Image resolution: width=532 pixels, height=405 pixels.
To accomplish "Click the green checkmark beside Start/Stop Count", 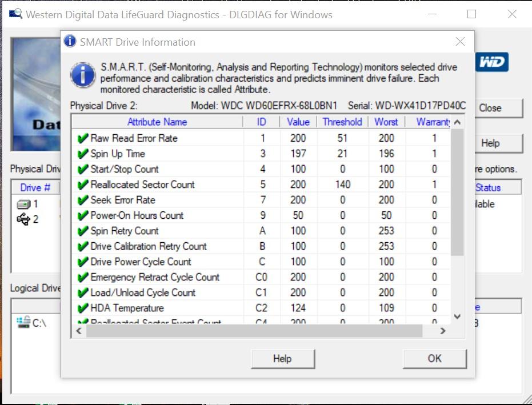I will pos(82,169).
